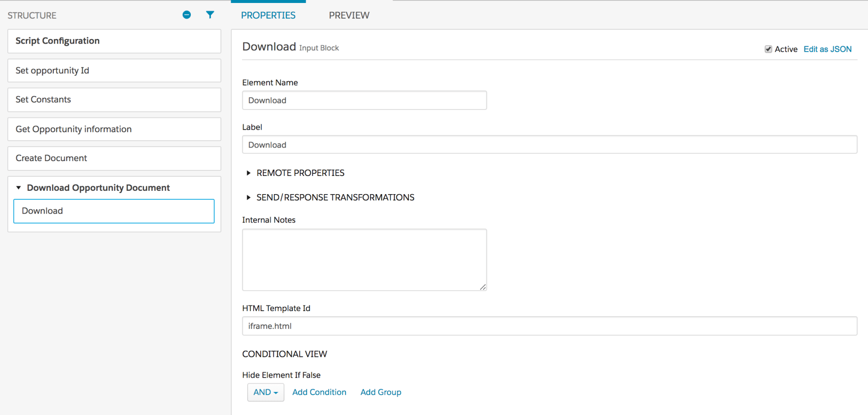868x415 pixels.
Task: Select Script Configuration in the structure panel
Action: click(x=114, y=41)
